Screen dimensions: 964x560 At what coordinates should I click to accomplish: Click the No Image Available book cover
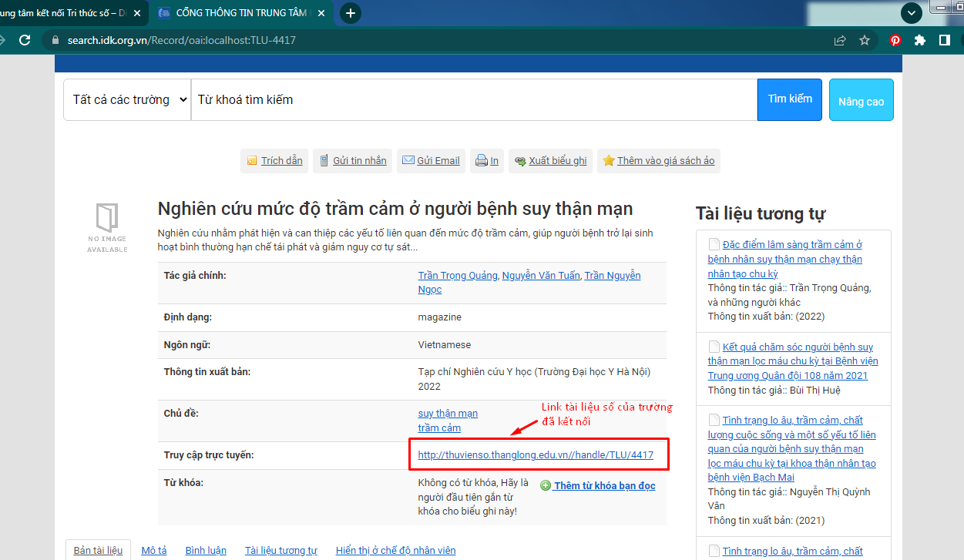coord(107,228)
